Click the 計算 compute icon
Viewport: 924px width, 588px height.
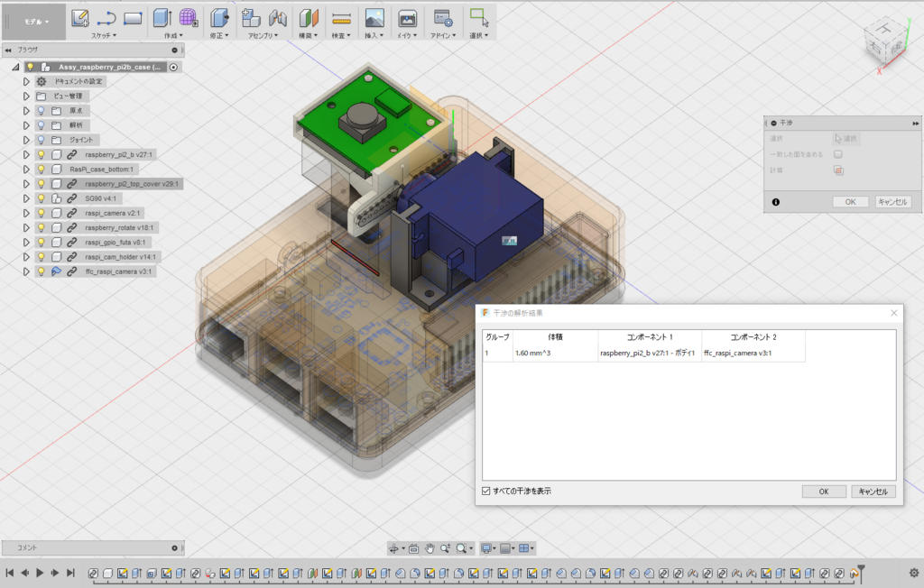tap(838, 170)
